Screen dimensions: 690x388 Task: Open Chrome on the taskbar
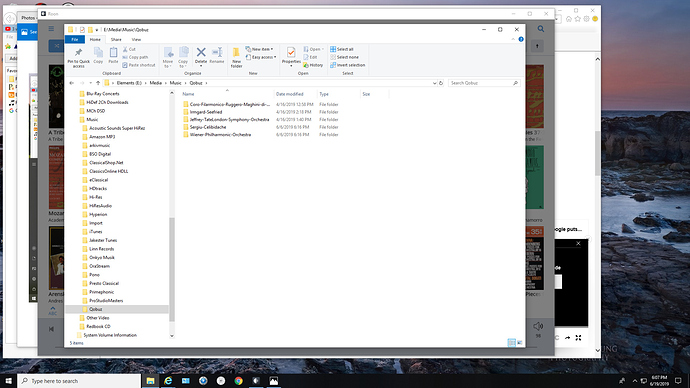pyautogui.click(x=239, y=381)
